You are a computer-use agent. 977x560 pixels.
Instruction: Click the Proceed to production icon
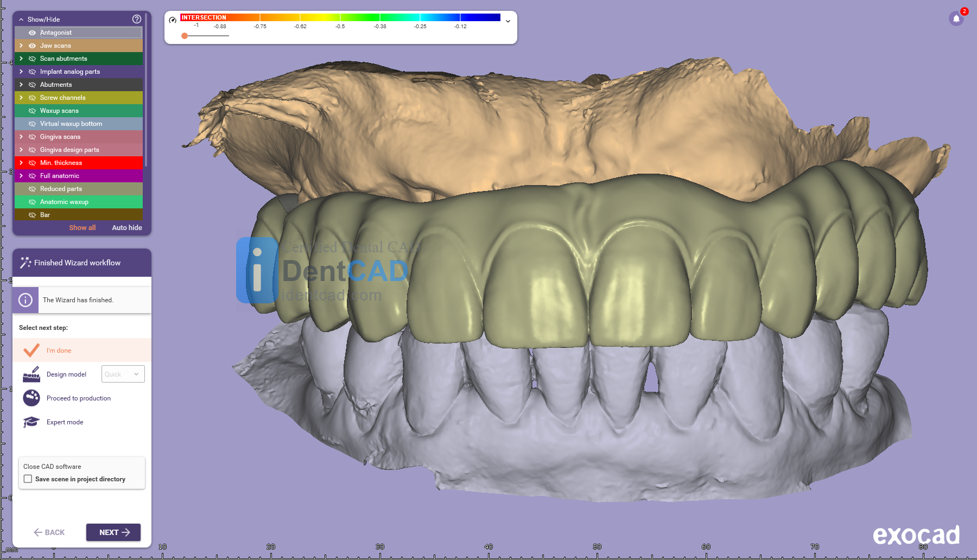[x=31, y=398]
